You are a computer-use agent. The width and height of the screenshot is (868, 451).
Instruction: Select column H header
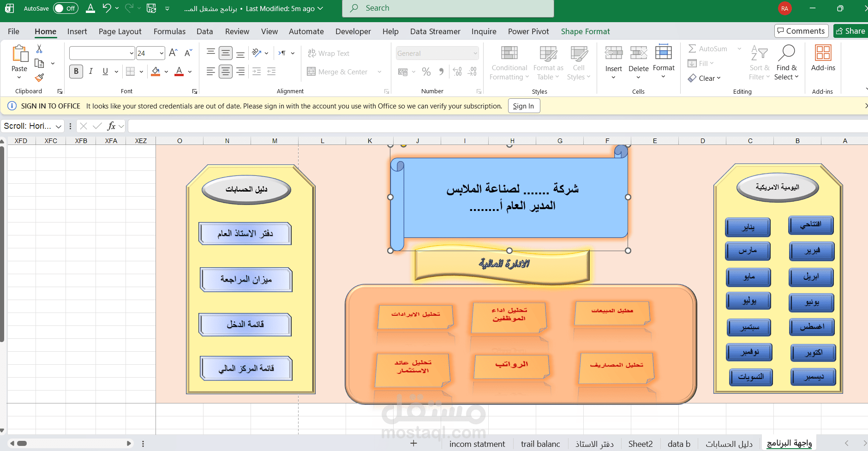(x=512, y=141)
